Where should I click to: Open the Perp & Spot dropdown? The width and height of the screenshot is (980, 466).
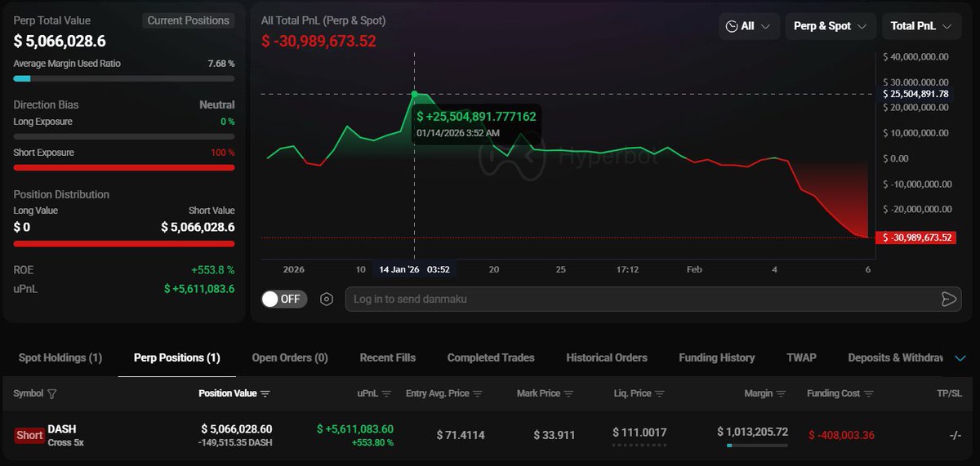pos(831,26)
